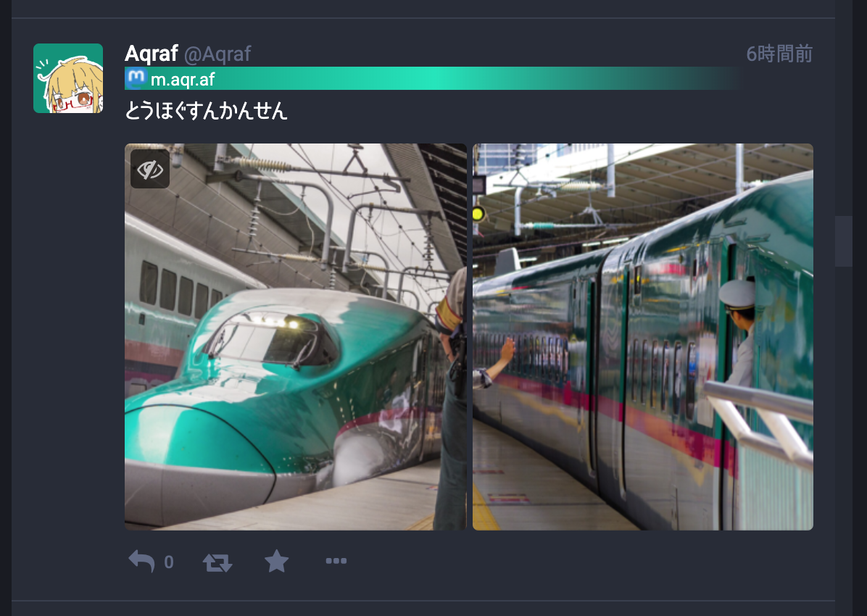The image size is (867, 616).
Task: Click the m.aqr.af instance label
Action: click(183, 79)
